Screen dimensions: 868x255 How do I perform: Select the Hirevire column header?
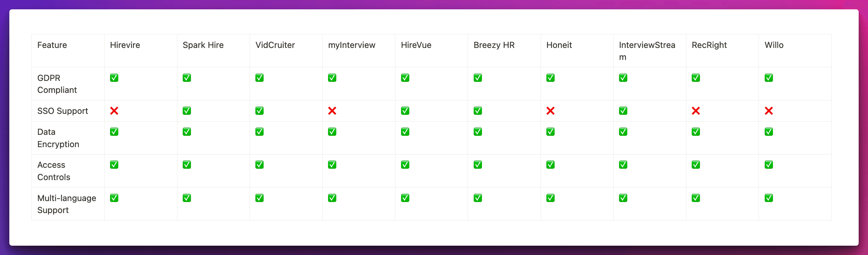pyautogui.click(x=125, y=45)
